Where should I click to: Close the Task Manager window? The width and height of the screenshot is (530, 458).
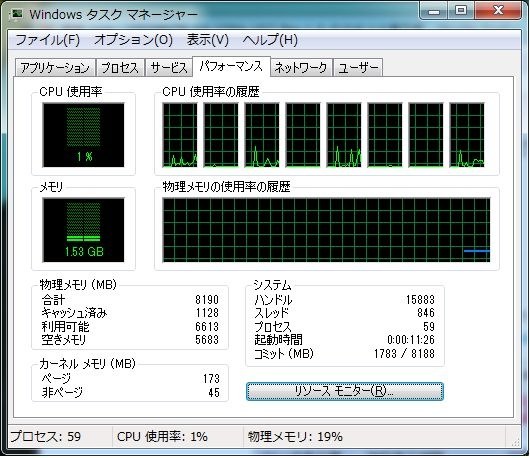(498, 11)
